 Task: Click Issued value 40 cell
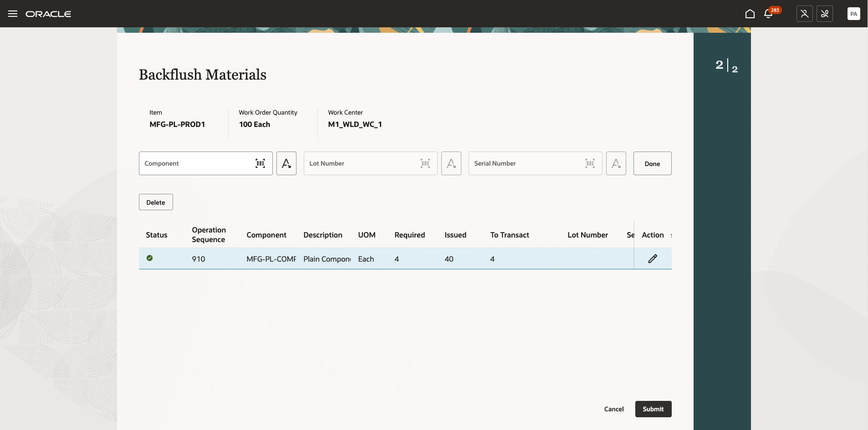pos(449,259)
